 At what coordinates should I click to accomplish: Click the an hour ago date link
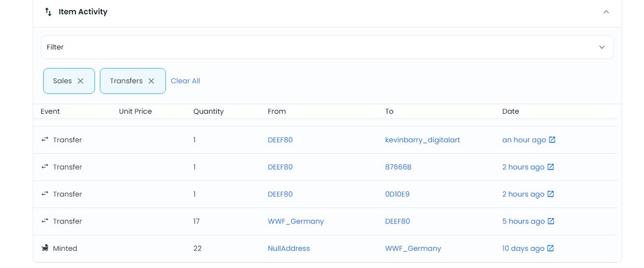(x=524, y=140)
